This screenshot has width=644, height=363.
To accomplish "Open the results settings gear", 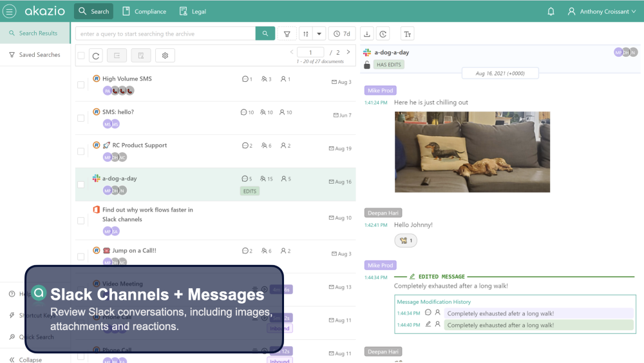I will [165, 55].
